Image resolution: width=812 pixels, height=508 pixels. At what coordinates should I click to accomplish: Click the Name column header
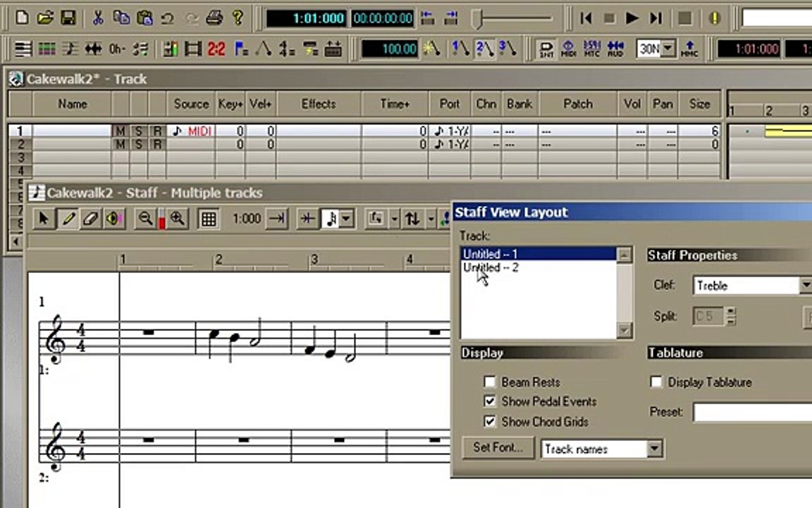coord(72,104)
